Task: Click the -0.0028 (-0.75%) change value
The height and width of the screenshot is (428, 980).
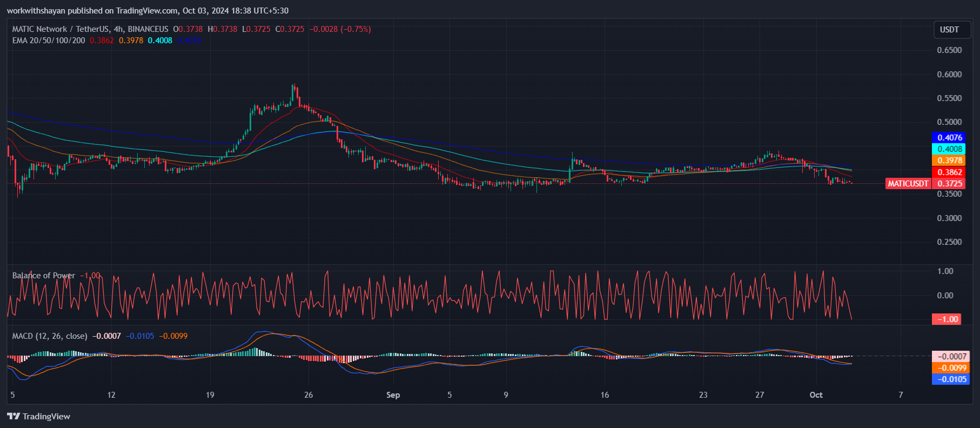Action: tap(340, 29)
